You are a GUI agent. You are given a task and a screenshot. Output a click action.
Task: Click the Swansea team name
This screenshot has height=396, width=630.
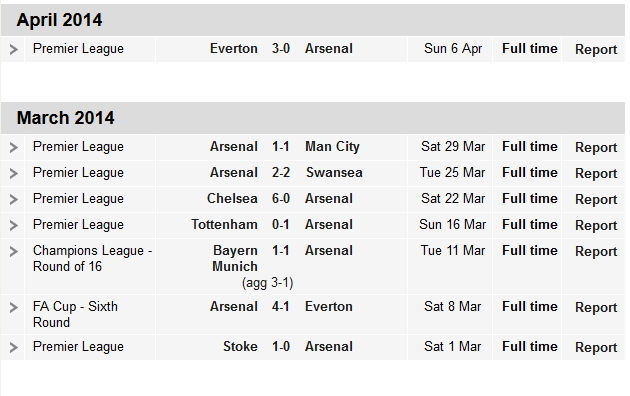334,173
